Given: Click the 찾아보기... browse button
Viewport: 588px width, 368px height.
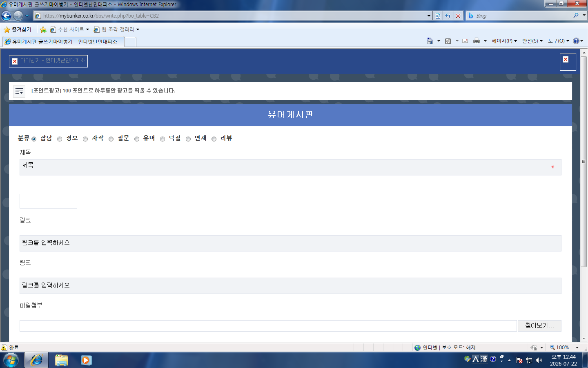Looking at the screenshot, I should click(539, 326).
